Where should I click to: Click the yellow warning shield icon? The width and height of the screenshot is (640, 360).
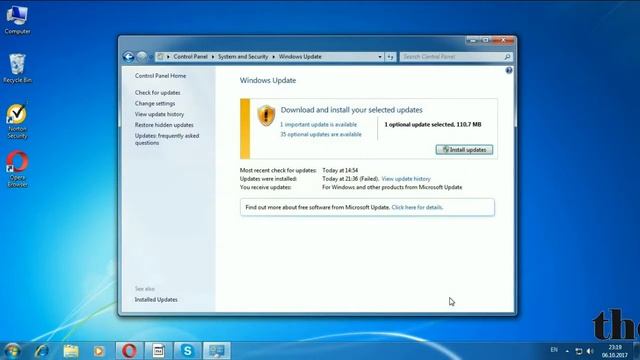point(266,116)
